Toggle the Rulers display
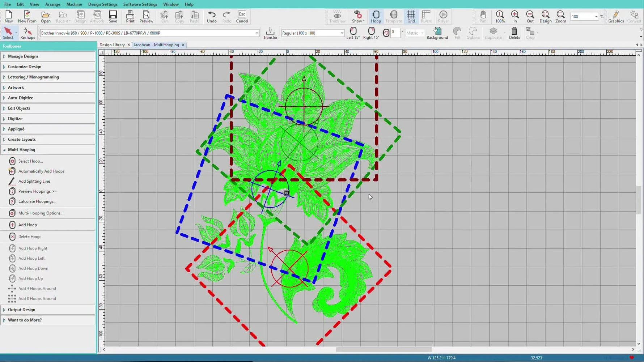 tap(426, 16)
